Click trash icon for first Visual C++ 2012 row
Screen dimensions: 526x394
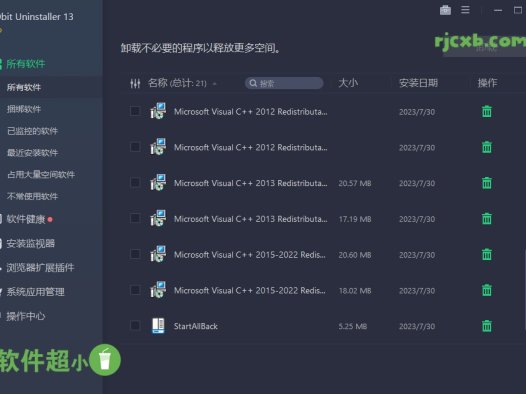click(487, 111)
